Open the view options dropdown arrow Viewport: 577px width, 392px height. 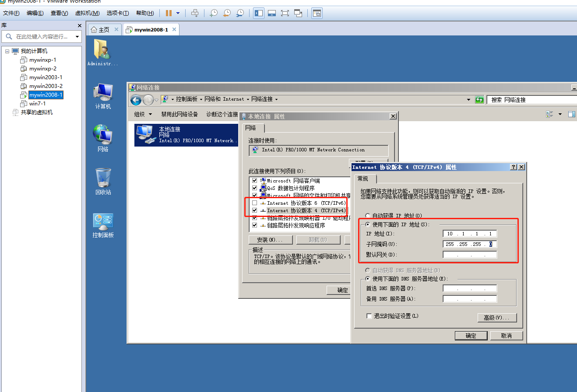pyautogui.click(x=560, y=114)
